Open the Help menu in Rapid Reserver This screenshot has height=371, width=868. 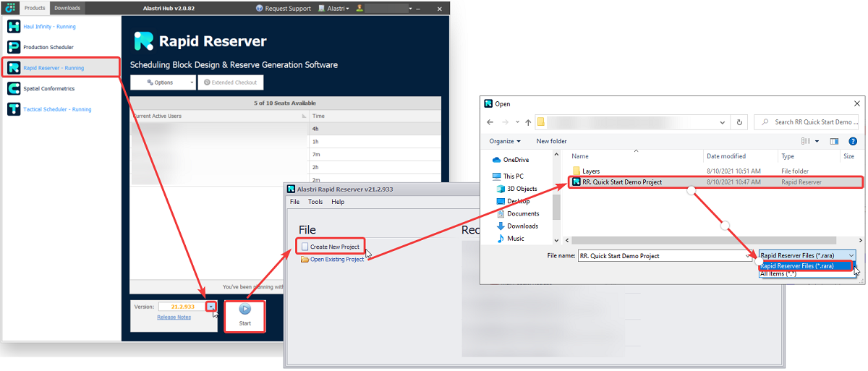pyautogui.click(x=338, y=202)
